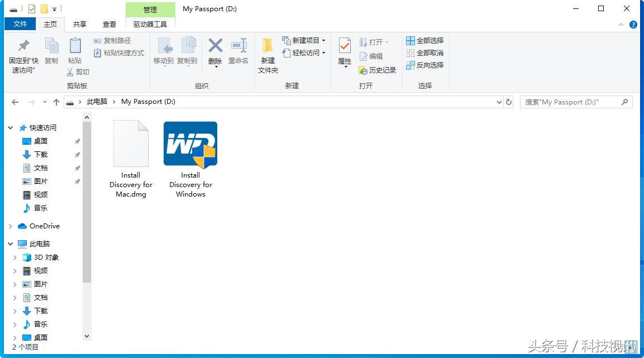644x358 pixels.
Task: Refresh the view with the refresh icon
Action: (508, 102)
